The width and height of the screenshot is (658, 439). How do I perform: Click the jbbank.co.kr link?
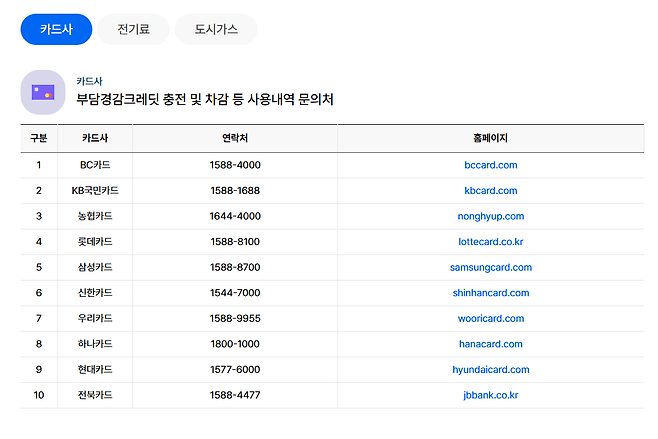(490, 395)
